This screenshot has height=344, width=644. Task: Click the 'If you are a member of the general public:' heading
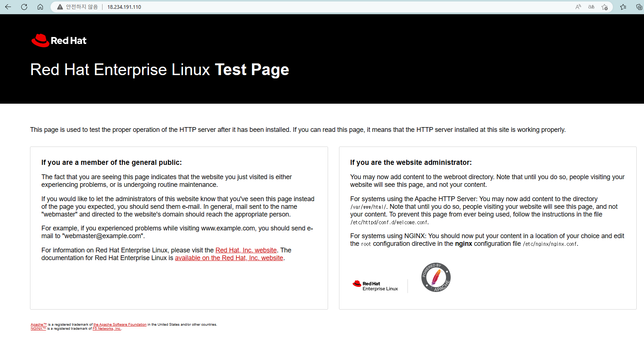[112, 162]
